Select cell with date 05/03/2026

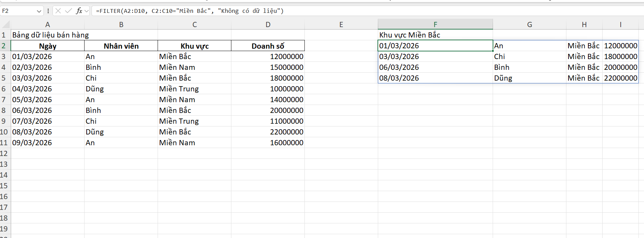tap(48, 100)
